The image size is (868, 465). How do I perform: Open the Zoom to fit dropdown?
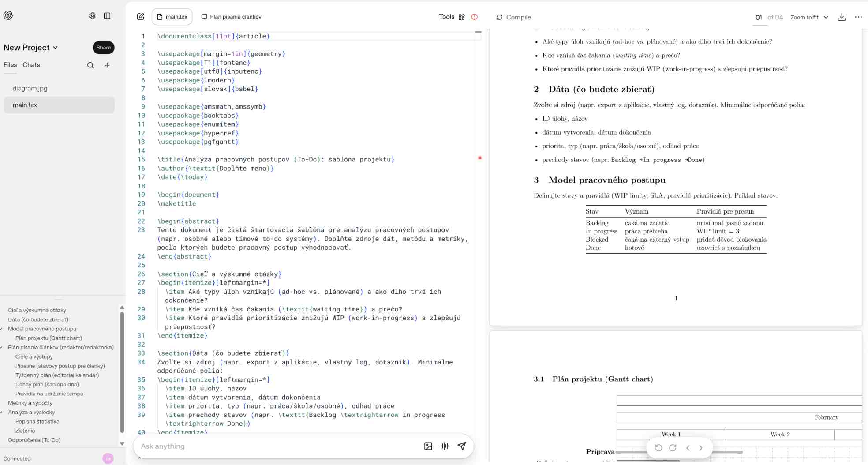click(x=809, y=17)
